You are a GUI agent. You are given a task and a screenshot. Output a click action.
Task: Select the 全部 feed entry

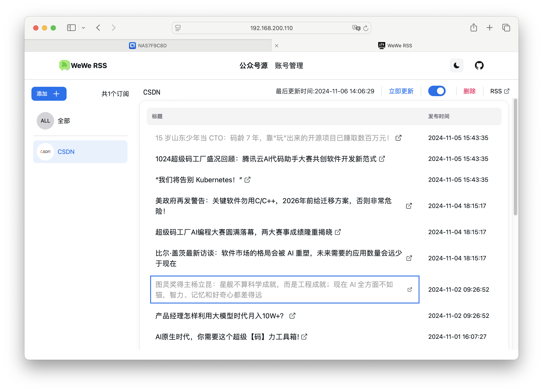pos(80,121)
